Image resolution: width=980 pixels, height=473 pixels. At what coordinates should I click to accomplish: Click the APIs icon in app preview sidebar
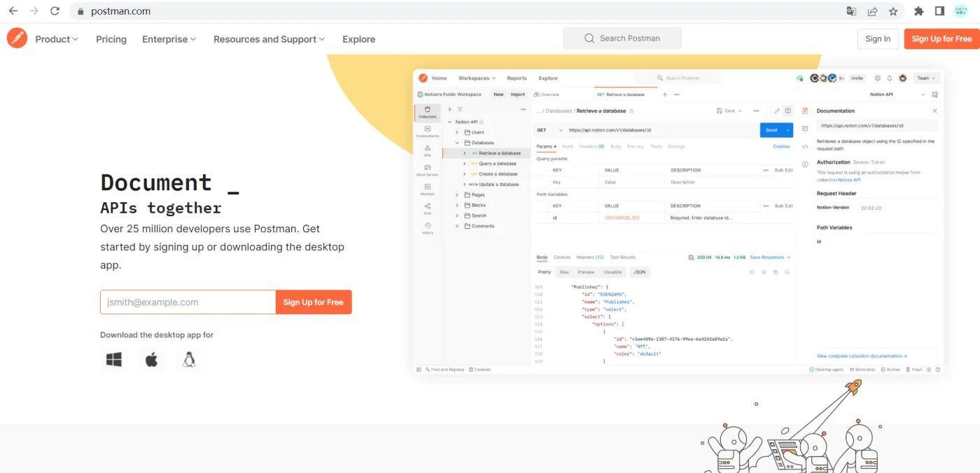[x=428, y=150]
